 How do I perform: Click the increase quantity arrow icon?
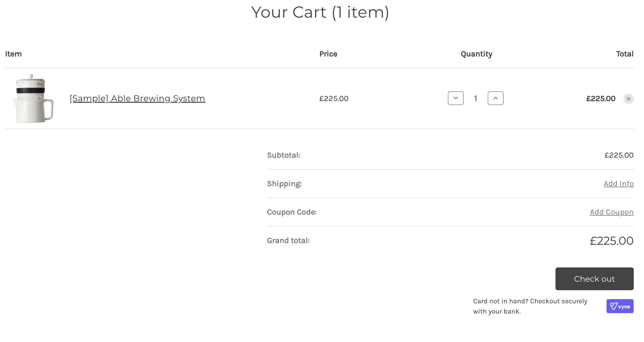(x=495, y=98)
